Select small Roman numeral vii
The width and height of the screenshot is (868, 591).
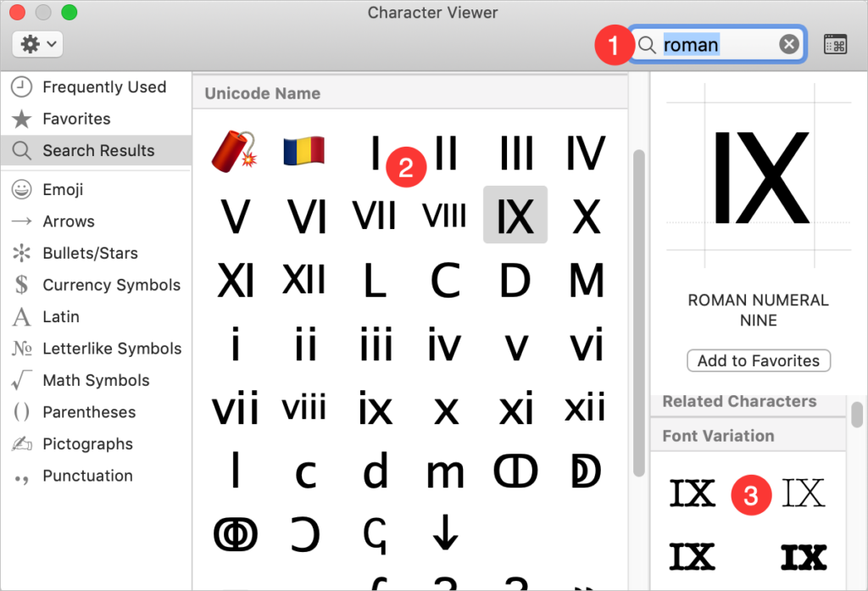coord(236,408)
